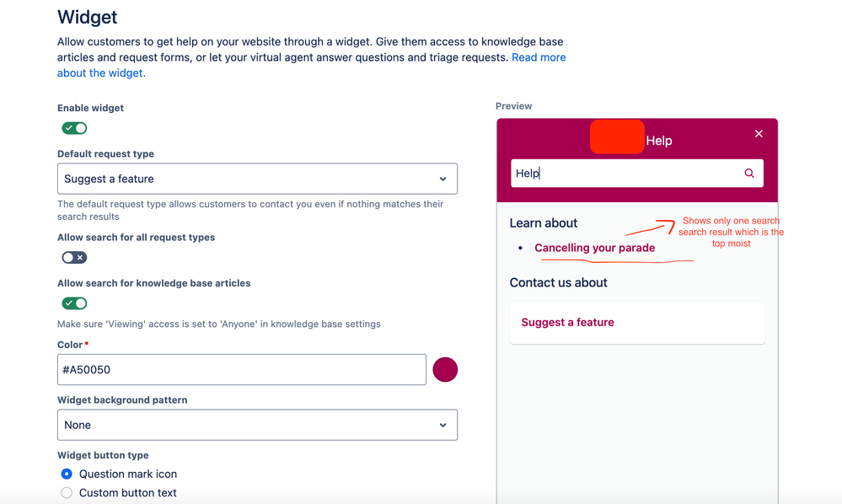Select the Question mark icon radio button
842x504 pixels.
[67, 474]
